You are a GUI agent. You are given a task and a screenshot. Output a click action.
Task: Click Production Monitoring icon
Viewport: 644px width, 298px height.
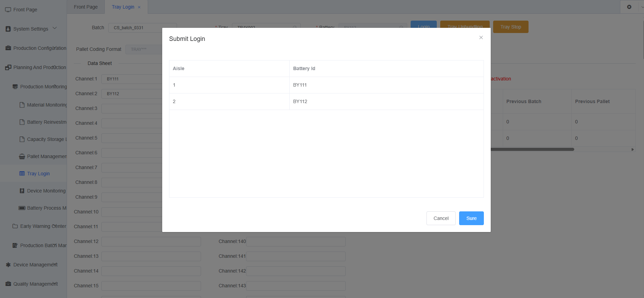click(15, 87)
